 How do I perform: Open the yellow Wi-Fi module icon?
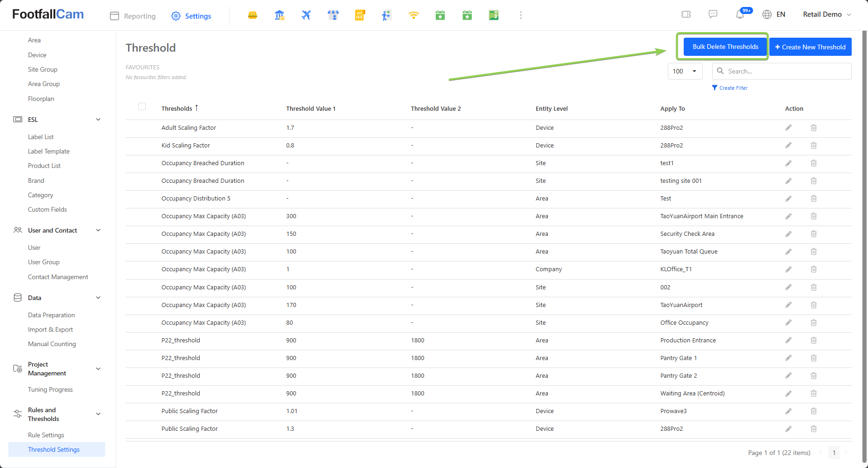(x=413, y=15)
